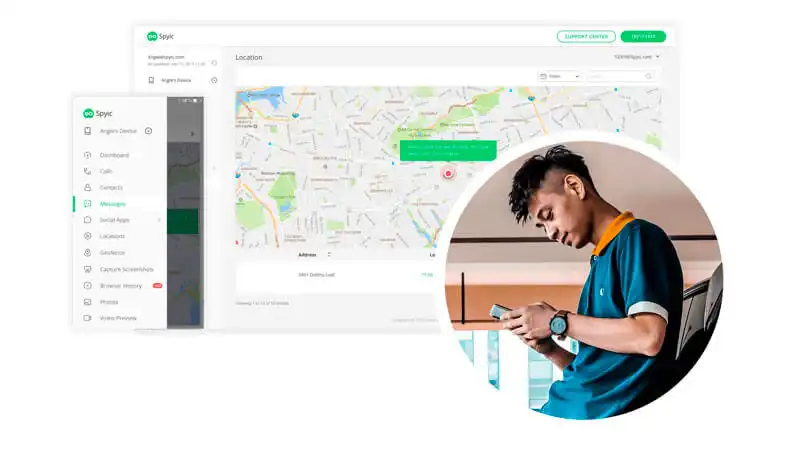Click the Messages chat icon
This screenshot has width=800, height=450.
tap(88, 204)
